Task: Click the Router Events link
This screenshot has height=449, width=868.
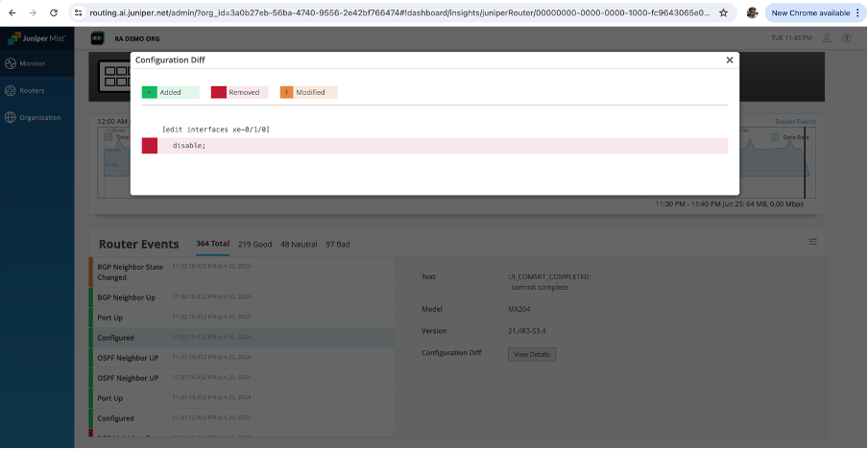Action: [795, 122]
